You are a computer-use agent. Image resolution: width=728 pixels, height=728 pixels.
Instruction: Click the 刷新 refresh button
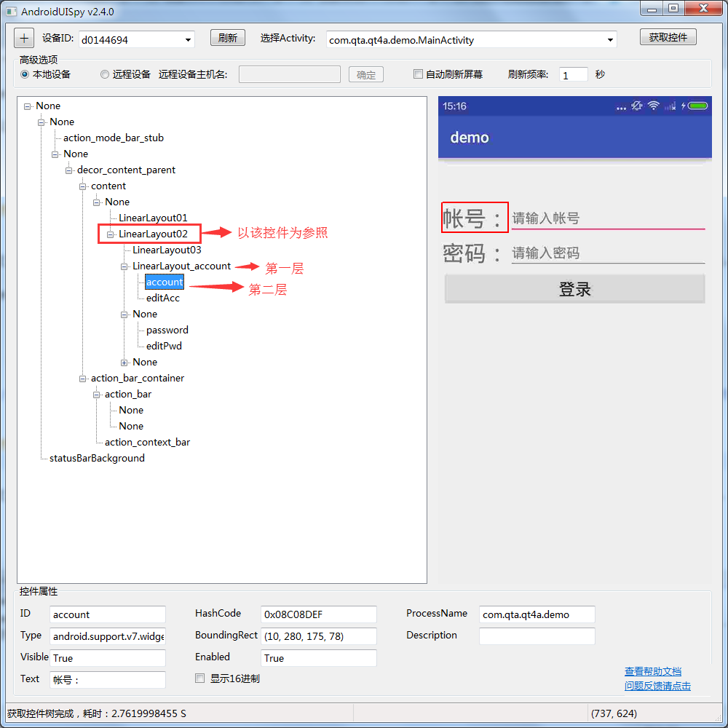227,38
